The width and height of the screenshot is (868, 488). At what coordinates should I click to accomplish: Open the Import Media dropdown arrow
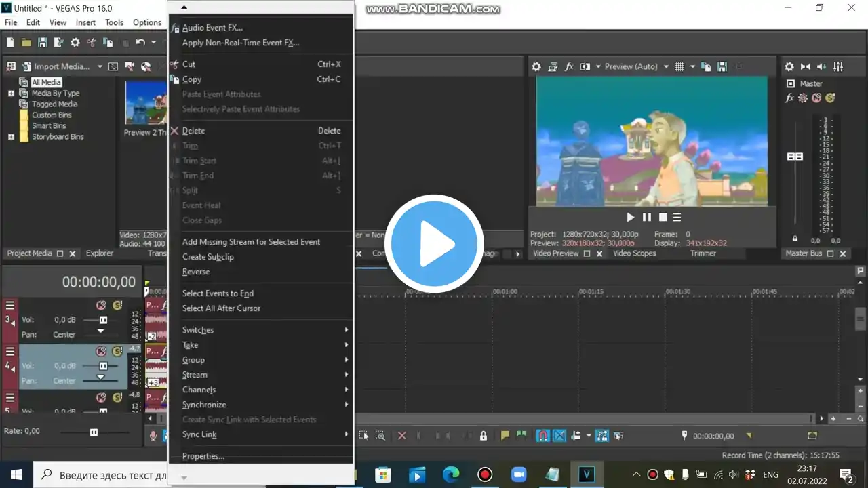click(x=100, y=66)
